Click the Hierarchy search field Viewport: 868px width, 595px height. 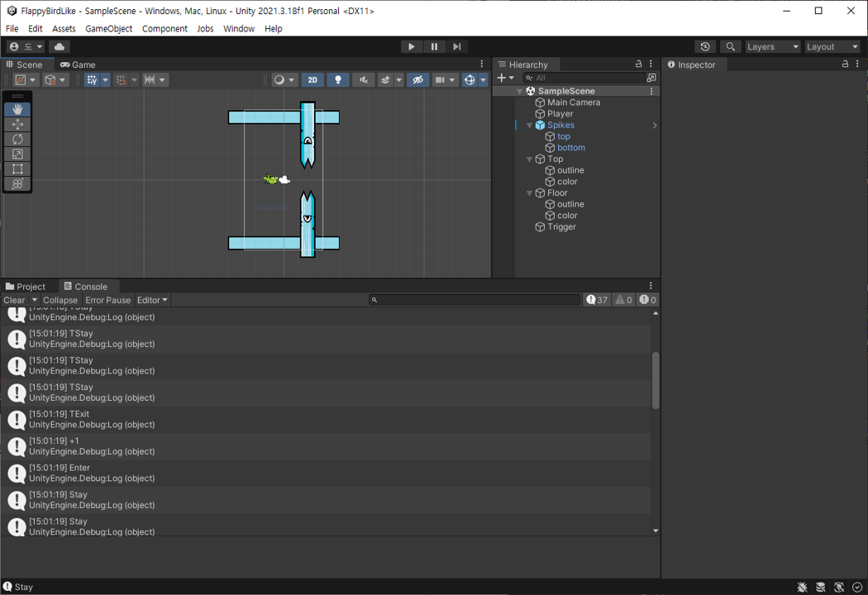pos(584,78)
